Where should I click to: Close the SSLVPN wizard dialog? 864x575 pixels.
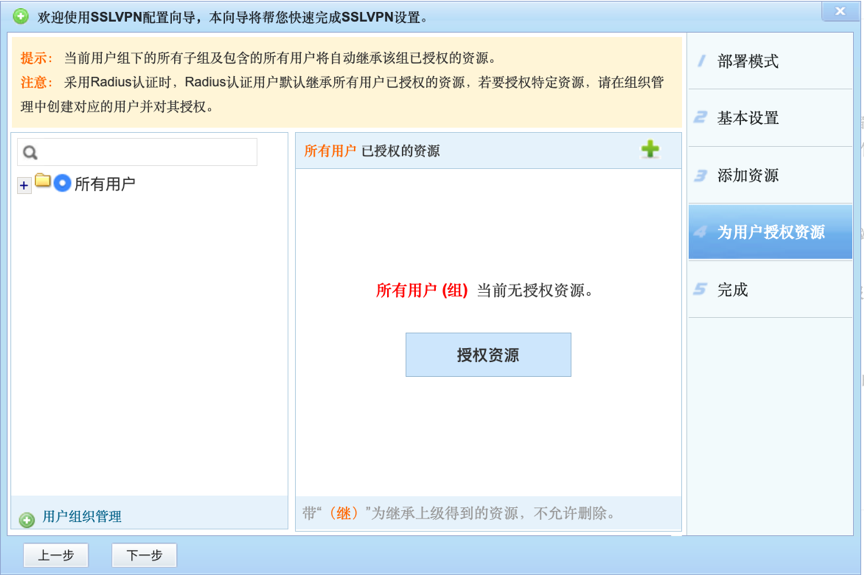point(840,11)
